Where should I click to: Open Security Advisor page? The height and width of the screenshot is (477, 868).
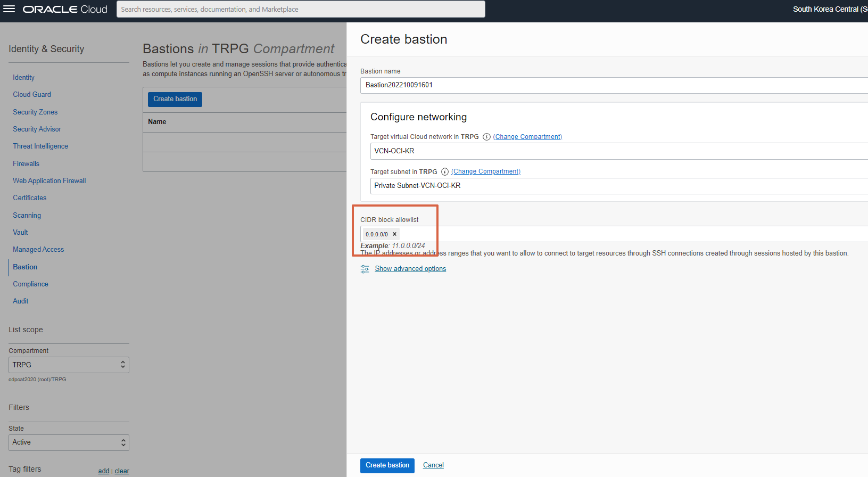[x=37, y=129]
